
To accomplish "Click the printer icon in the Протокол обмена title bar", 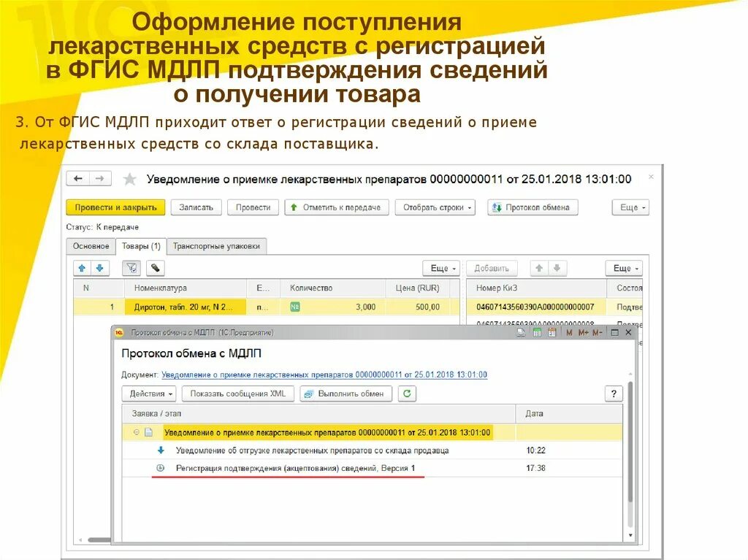I will (521, 332).
